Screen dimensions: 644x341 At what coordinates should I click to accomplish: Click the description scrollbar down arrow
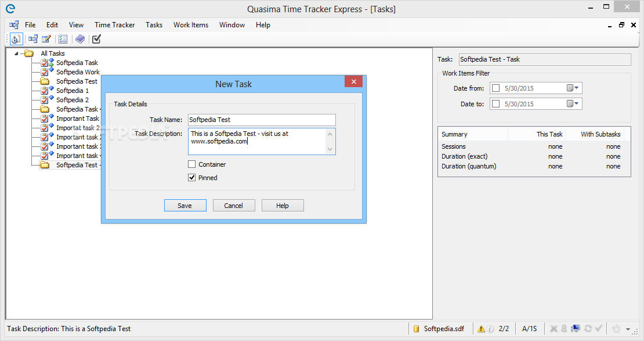(x=330, y=149)
